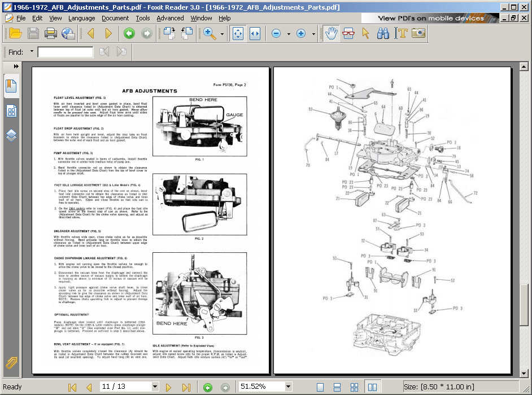Select the arrow pointer annotation tool
The width and height of the screenshot is (532, 395).
pyautogui.click(x=366, y=33)
